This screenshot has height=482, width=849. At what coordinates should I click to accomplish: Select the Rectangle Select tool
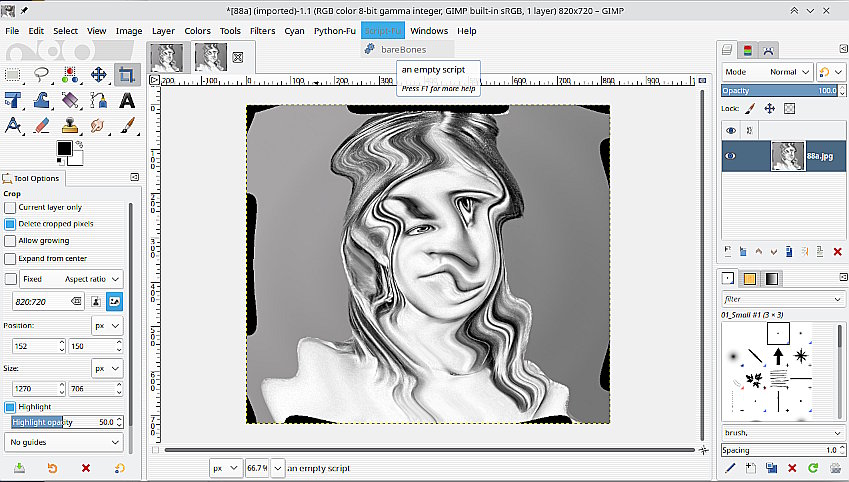14,74
